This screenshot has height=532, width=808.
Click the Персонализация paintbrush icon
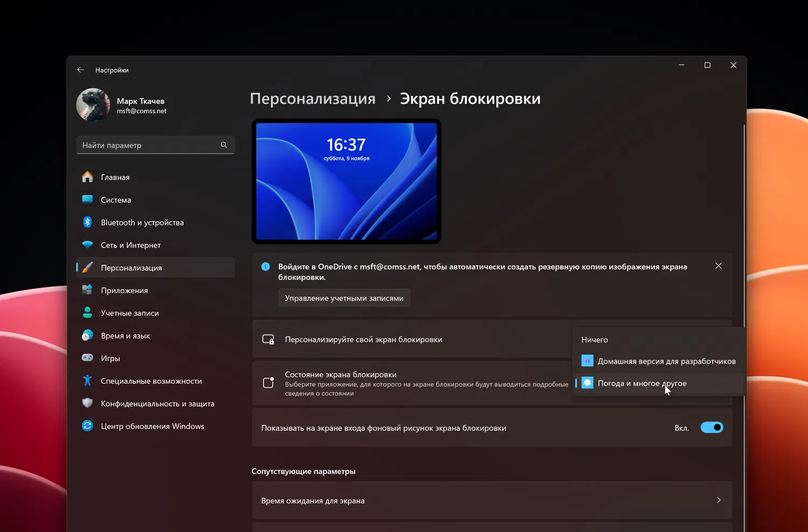(87, 268)
